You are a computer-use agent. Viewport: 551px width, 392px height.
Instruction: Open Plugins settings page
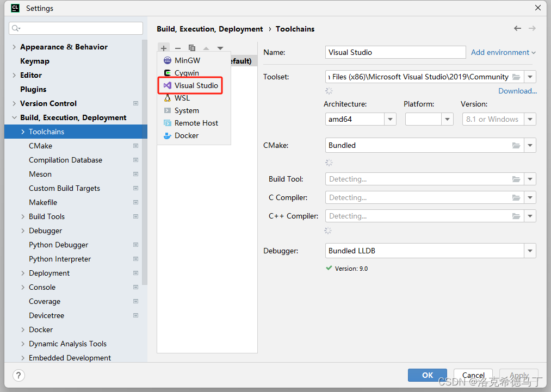33,89
